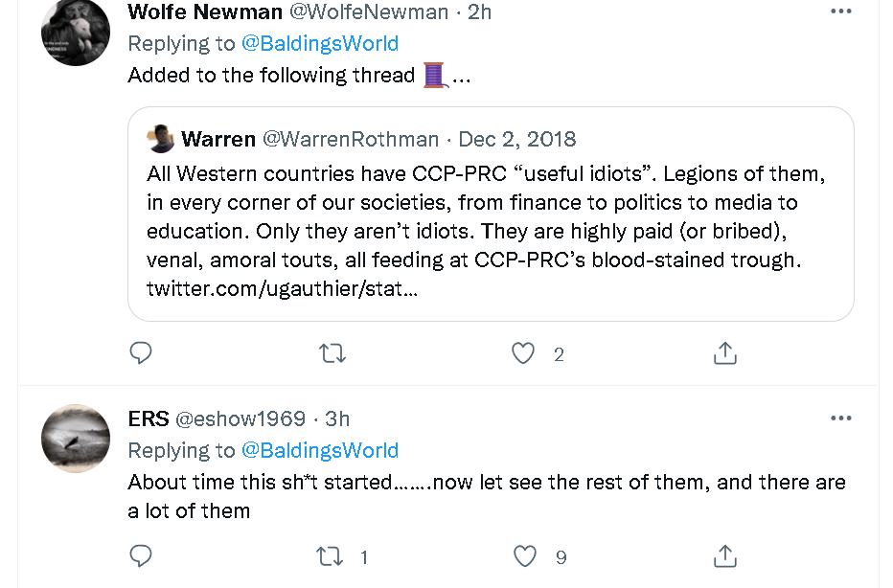Screen dimensions: 893x588
Task: Open more options for ERS's tweet
Action: (x=840, y=418)
